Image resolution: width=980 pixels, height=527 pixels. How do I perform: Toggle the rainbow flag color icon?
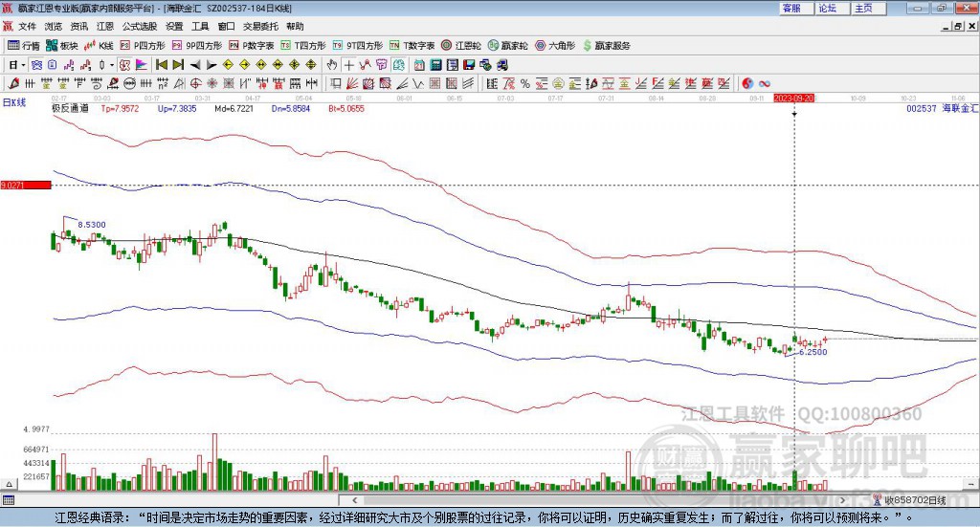[x=142, y=65]
